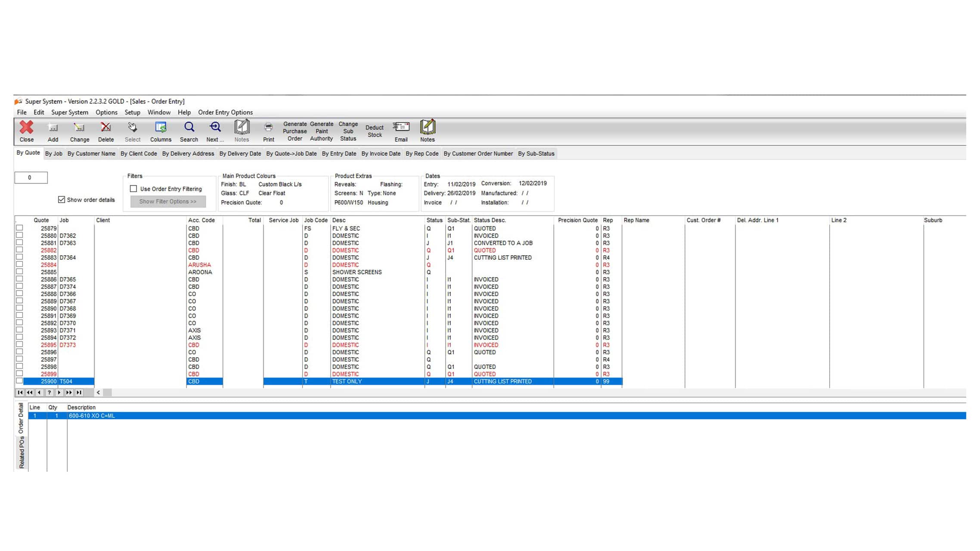Image resolution: width=980 pixels, height=551 pixels.
Task: Tick the checkbox for quote 25885
Action: pos(19,272)
